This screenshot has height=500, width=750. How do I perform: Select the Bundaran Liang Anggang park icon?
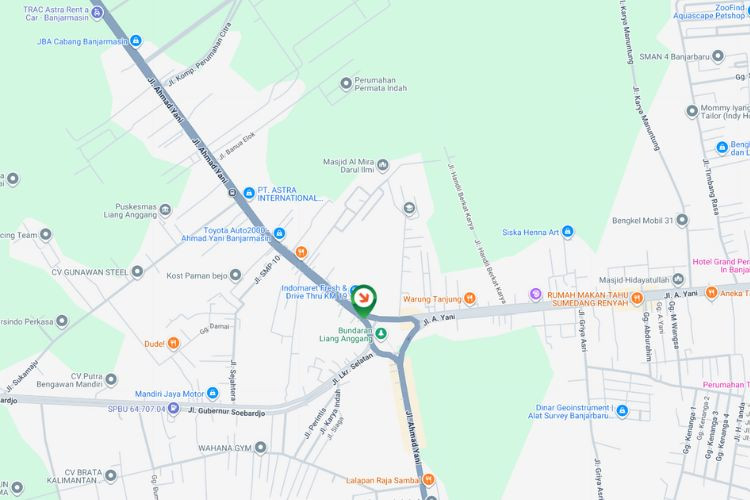pyautogui.click(x=381, y=333)
